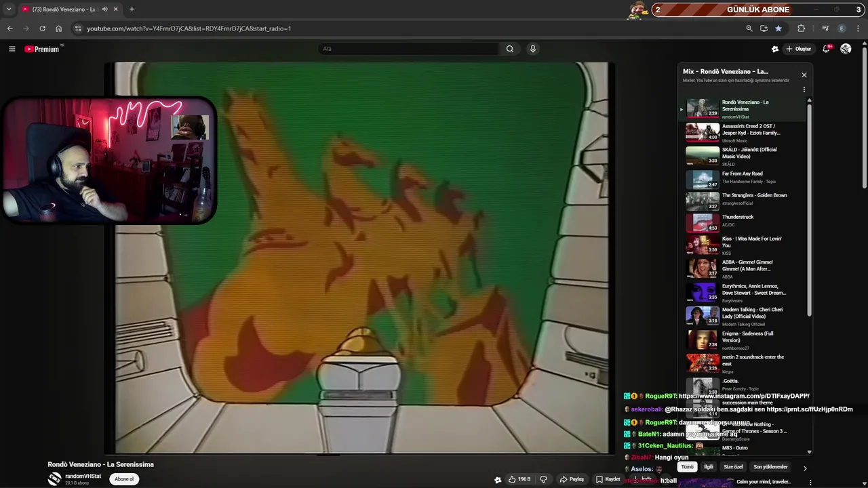Screen dimensions: 868x488
Task: View site information icon in address bar
Action: click(x=78, y=28)
